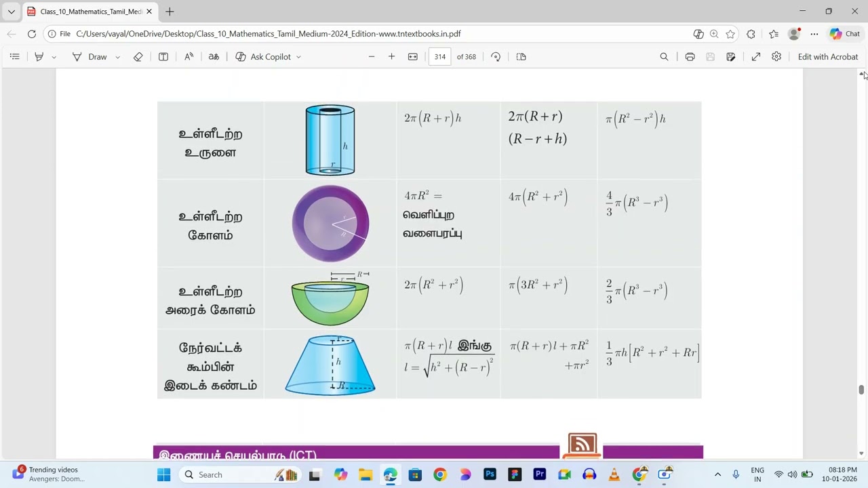Click the Save as icon
Viewport: 868px width, 488px height.
(730, 57)
